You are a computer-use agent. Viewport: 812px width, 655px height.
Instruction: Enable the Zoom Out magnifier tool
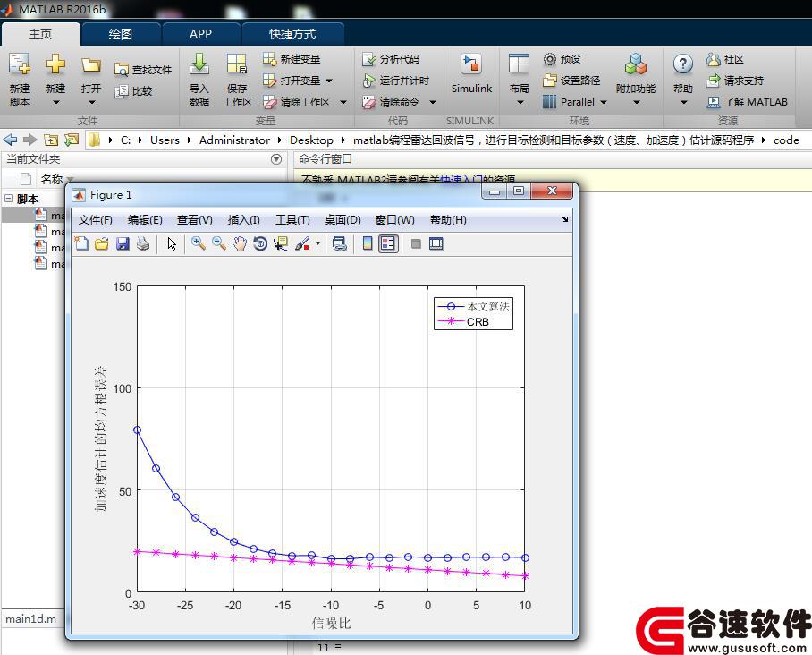[x=218, y=243]
